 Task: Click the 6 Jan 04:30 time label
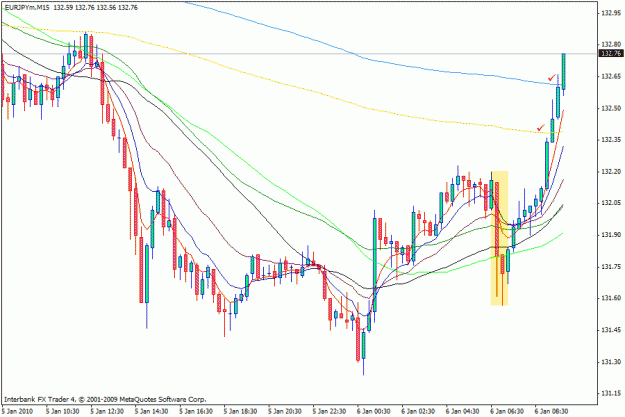tap(463, 411)
